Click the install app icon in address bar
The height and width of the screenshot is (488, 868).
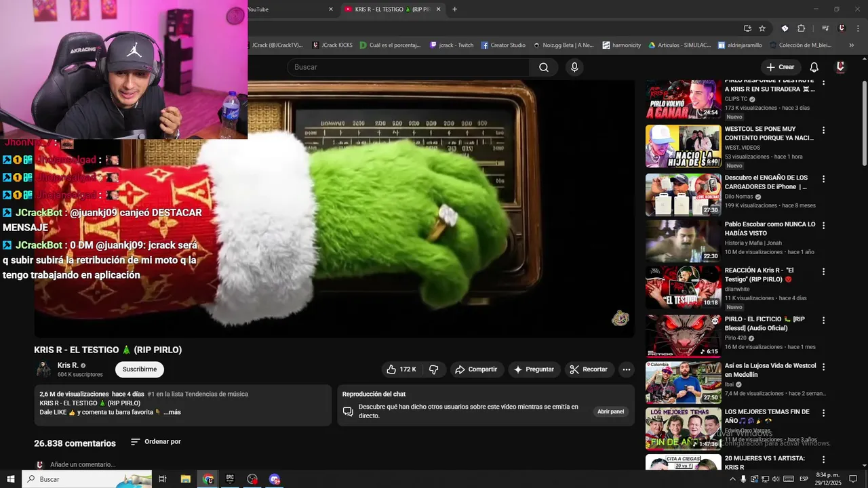[x=747, y=28]
